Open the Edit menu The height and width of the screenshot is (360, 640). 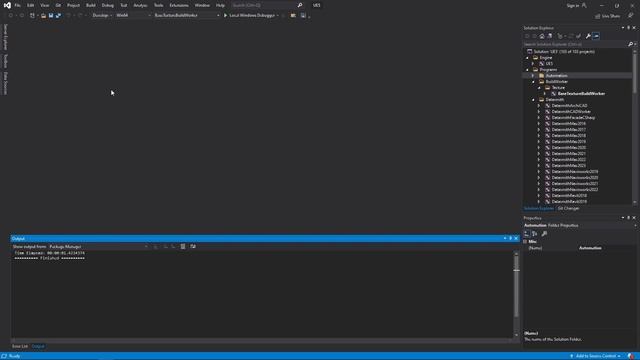tap(30, 5)
